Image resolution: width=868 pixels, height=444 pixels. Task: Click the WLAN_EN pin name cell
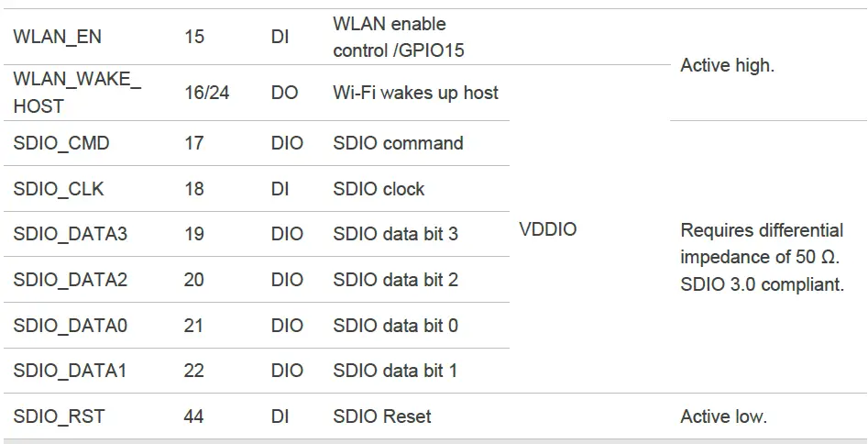58,38
